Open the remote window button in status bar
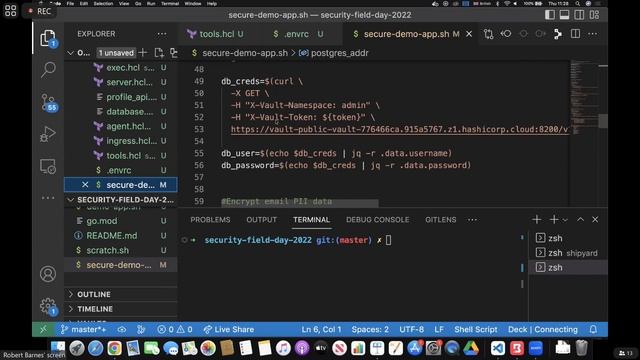 [x=43, y=329]
